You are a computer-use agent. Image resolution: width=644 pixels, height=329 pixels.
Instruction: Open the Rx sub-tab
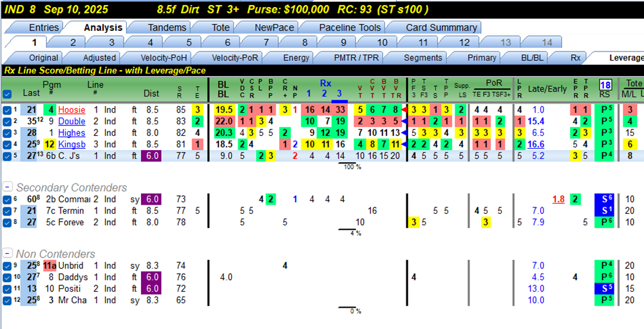click(x=575, y=58)
